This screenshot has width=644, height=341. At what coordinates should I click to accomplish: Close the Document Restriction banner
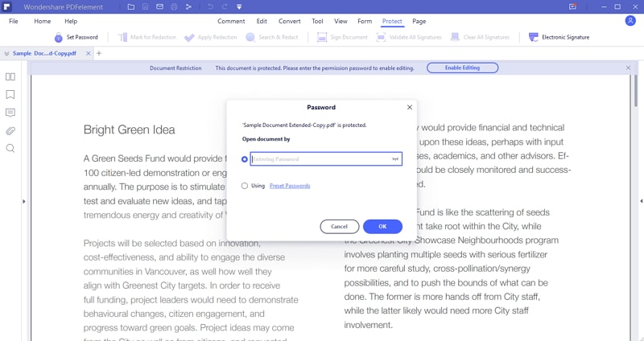pyautogui.click(x=628, y=68)
